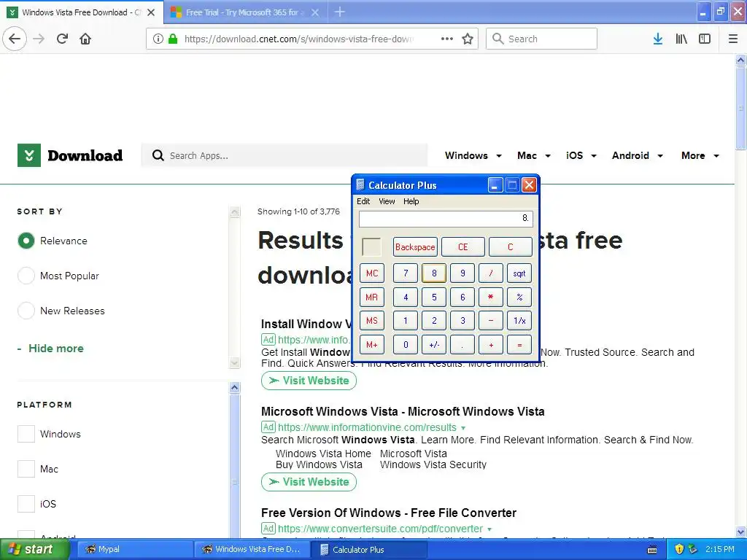Collapse filters with Hide more
The image size is (747, 560).
[50, 348]
